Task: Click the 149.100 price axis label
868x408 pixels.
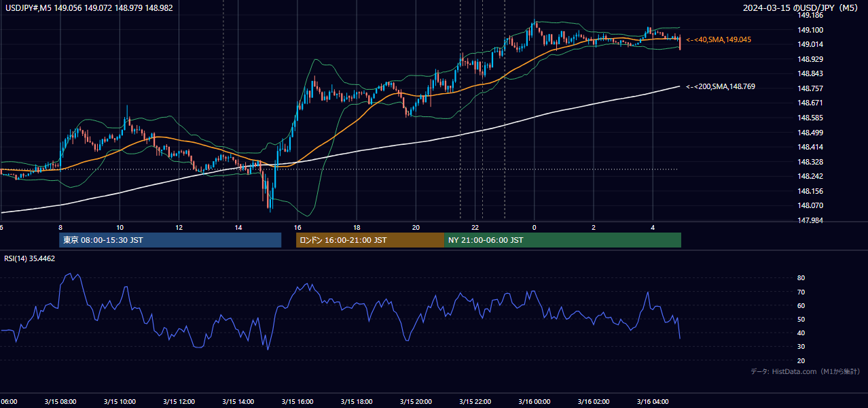Action: (810, 30)
